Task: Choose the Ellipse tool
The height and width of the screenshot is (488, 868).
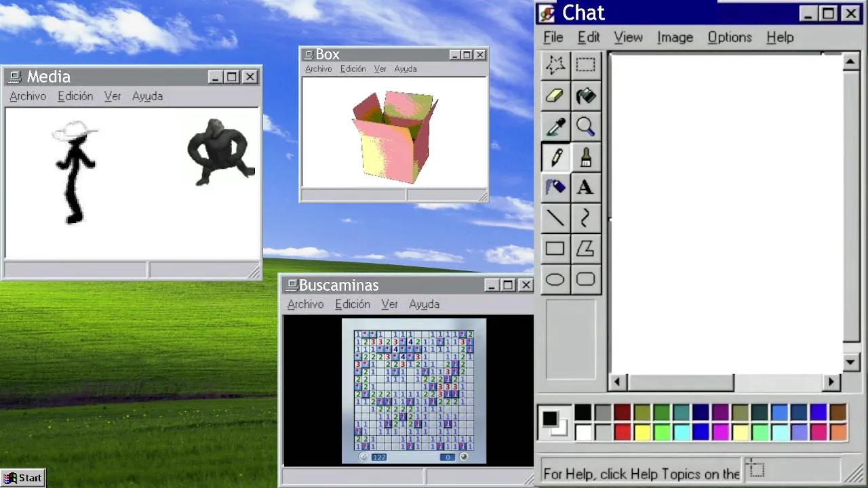Action: pos(555,279)
